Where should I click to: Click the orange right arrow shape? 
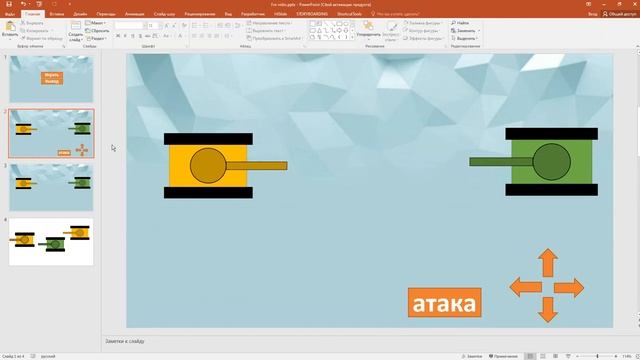(x=569, y=288)
